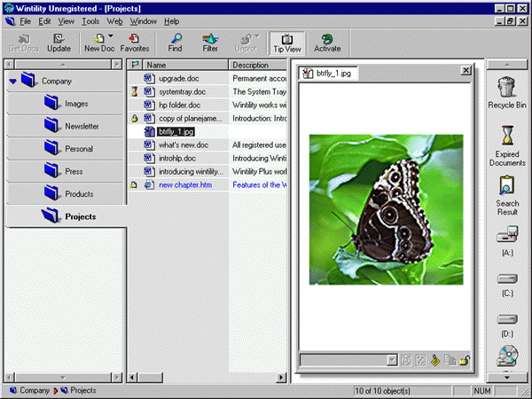Open the New Doc dropdown arrow
The height and width of the screenshot is (399, 532).
111,38
